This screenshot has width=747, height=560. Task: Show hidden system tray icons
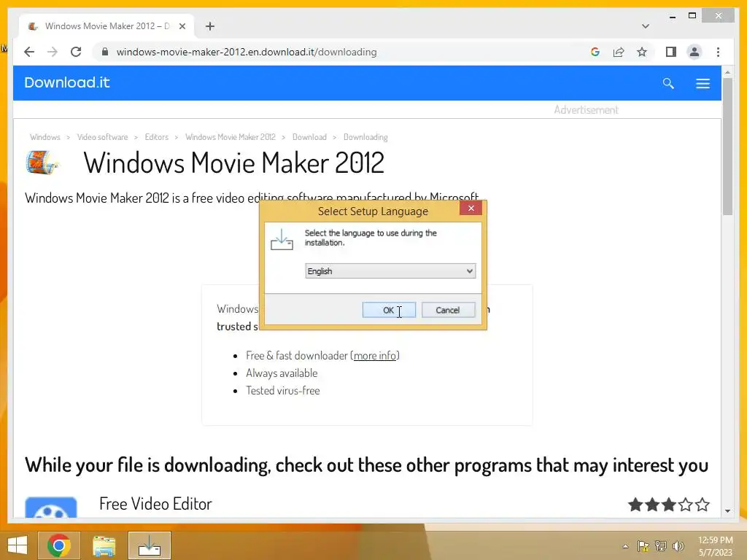pos(625,546)
